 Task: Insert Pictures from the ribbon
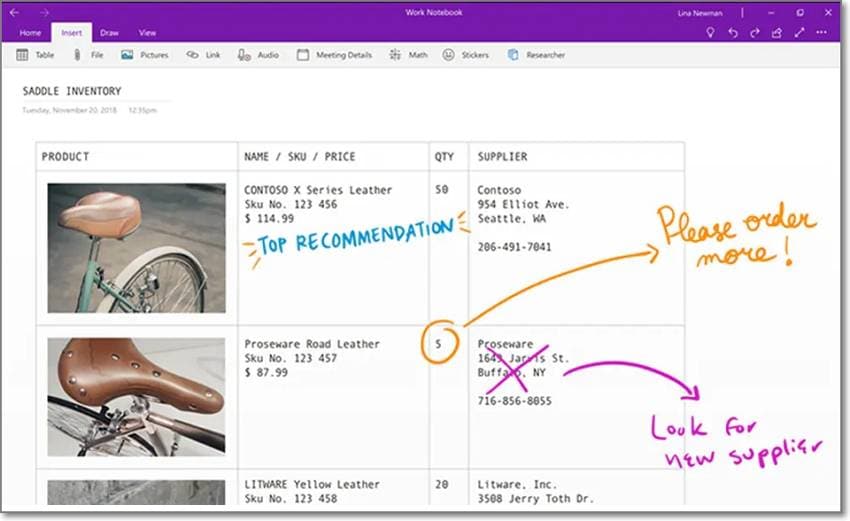(x=145, y=55)
